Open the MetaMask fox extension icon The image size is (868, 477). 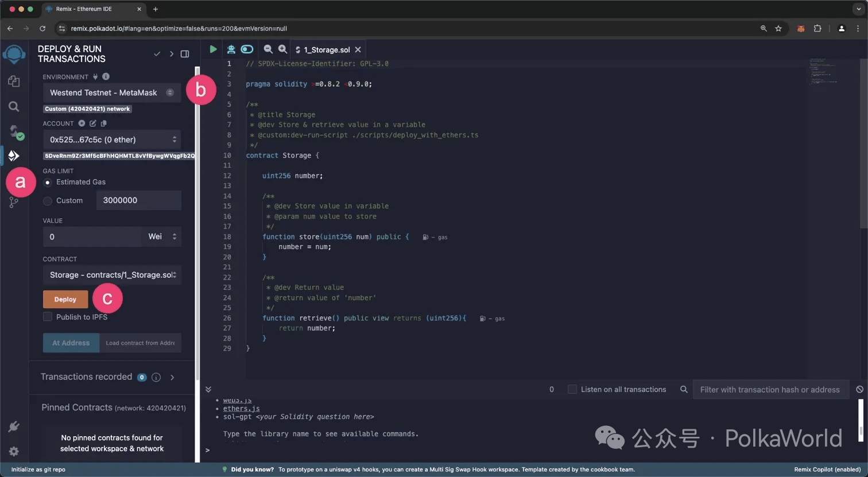(x=801, y=28)
